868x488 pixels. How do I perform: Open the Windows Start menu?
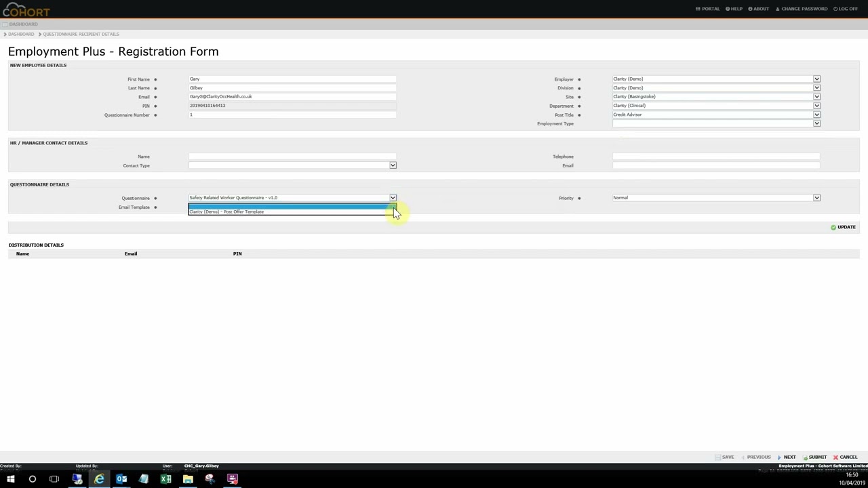[x=10, y=479]
